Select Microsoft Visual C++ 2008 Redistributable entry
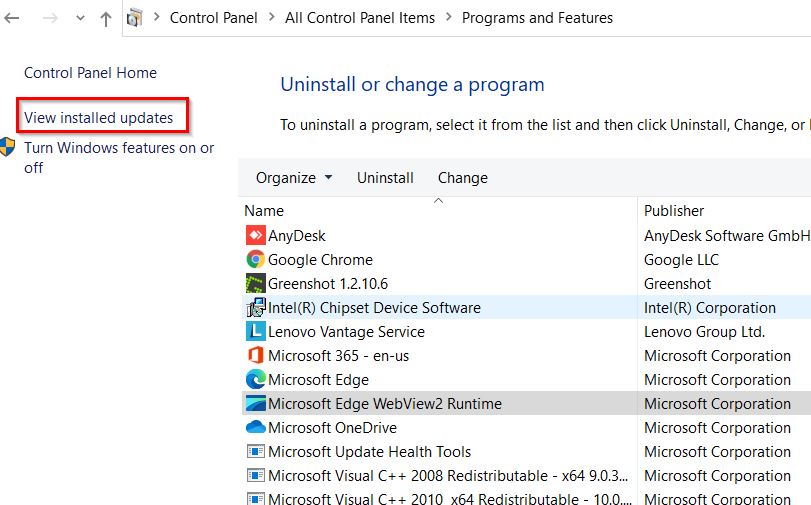 click(x=448, y=475)
